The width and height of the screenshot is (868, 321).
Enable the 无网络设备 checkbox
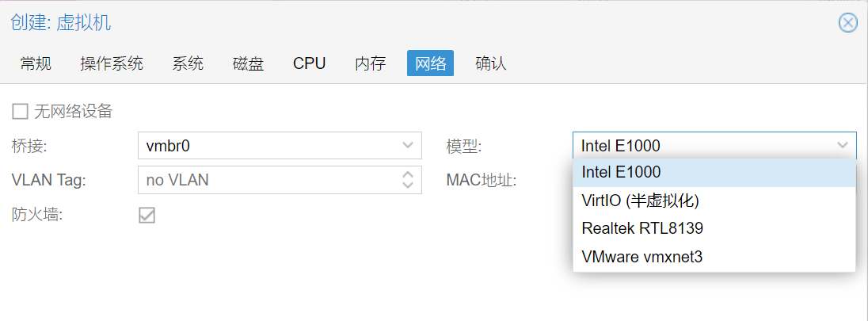click(x=20, y=111)
